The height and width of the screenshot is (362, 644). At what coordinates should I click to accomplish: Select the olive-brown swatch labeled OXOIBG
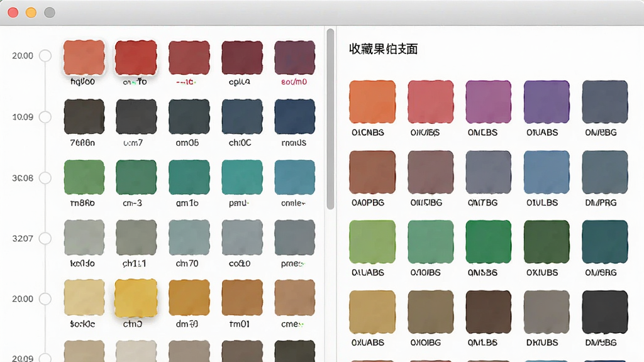[430, 312]
